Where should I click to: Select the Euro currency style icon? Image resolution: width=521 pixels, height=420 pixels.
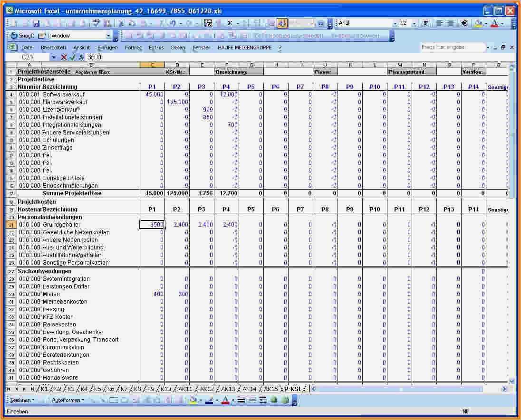tap(464, 23)
